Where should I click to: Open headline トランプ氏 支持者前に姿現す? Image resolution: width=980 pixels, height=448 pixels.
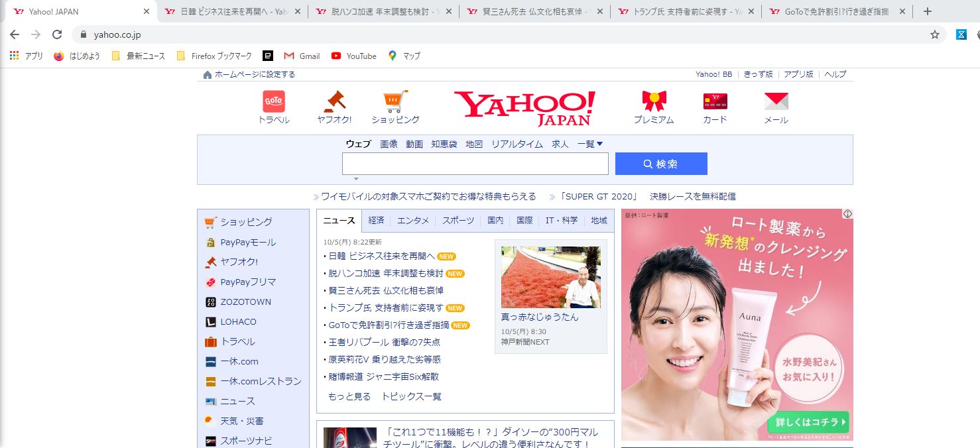coord(386,308)
